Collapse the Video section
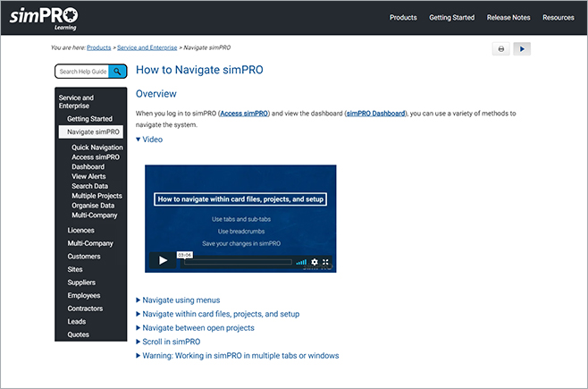 [149, 140]
